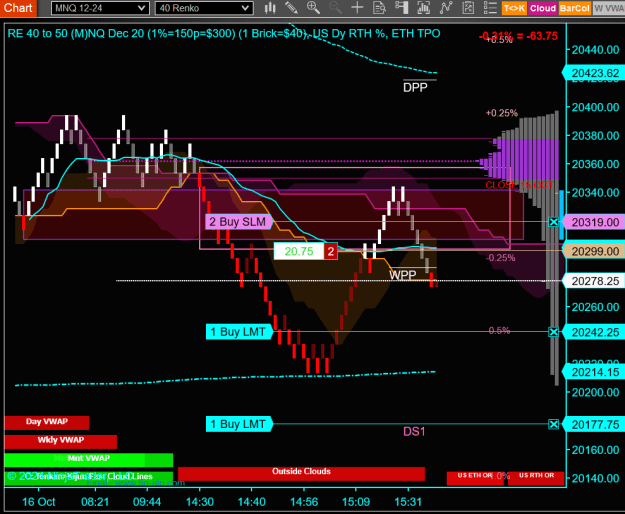Screen dimensions: 625x514
Task: Click the 20400.00 price axis label
Action: (596, 107)
